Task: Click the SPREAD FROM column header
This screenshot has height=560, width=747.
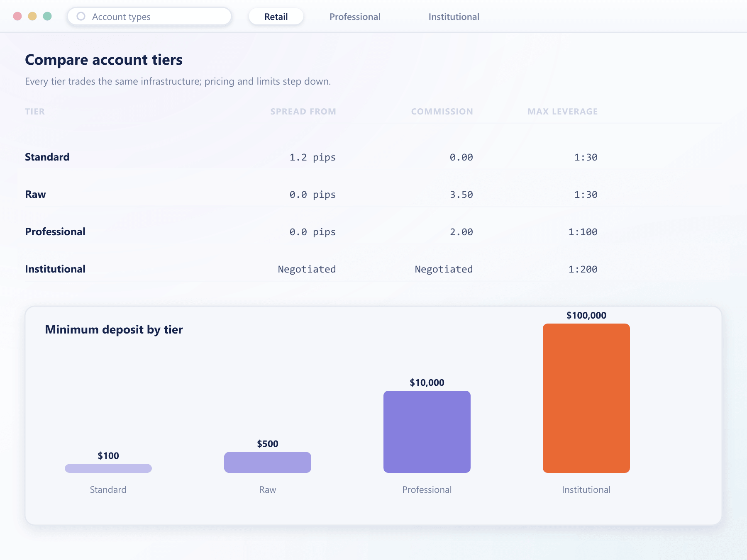Action: click(x=303, y=112)
